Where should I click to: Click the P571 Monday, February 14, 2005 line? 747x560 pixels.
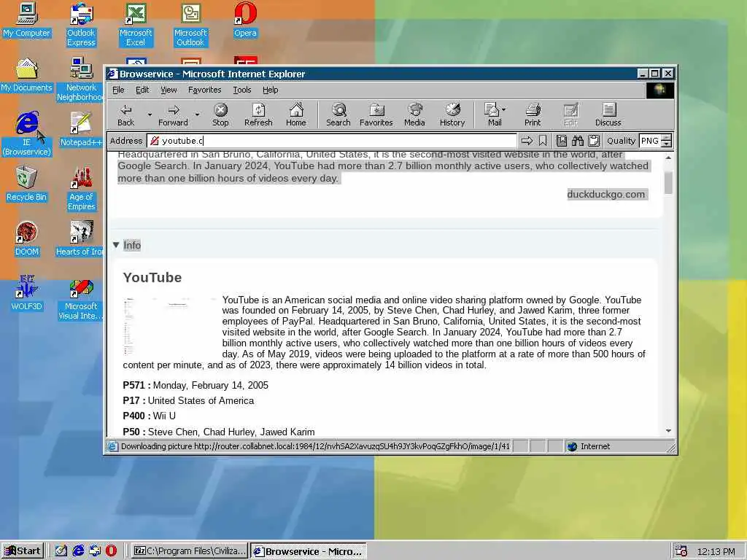(196, 385)
